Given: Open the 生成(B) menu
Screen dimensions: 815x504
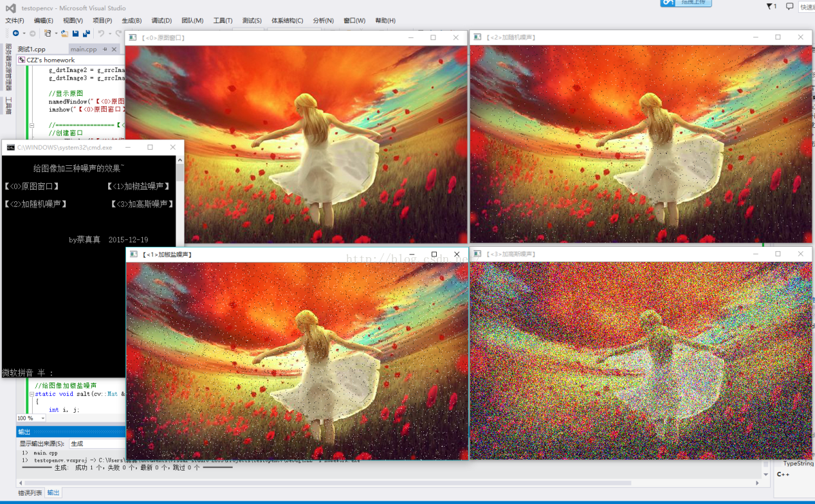Looking at the screenshot, I should (131, 21).
